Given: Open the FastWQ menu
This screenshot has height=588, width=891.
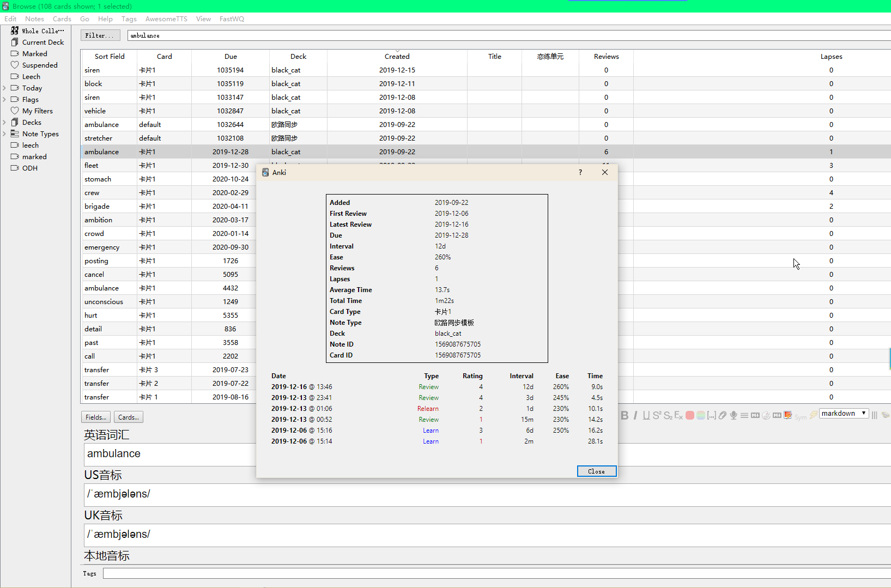Looking at the screenshot, I should 232,19.
